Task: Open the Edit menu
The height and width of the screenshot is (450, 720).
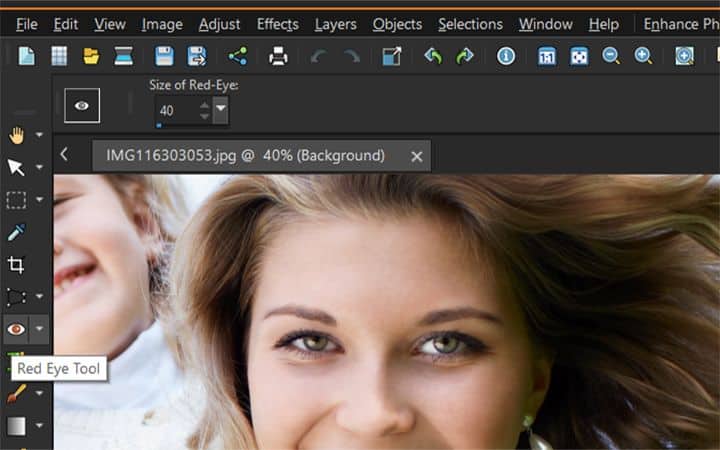Action: point(66,24)
